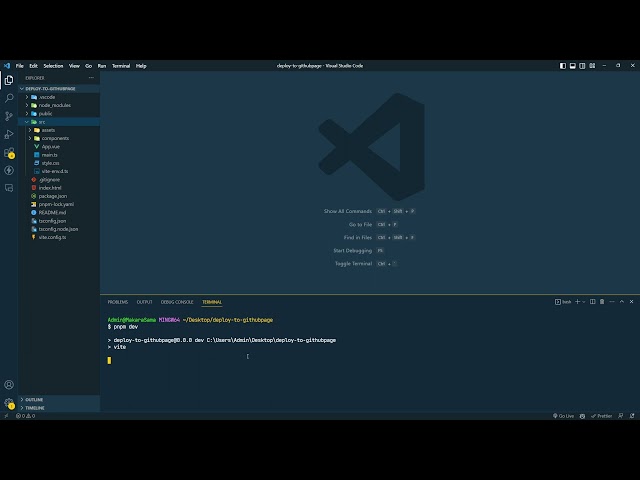Open the remote window indicator in status bar
Screen dimensions: 640x480
tap(6, 416)
